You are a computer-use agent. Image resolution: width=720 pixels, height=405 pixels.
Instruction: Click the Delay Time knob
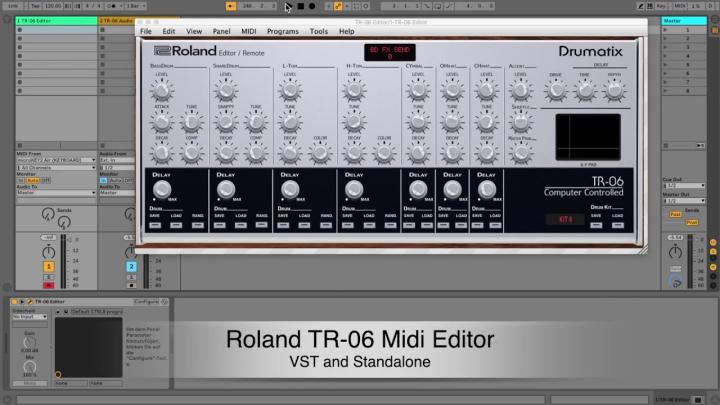585,90
